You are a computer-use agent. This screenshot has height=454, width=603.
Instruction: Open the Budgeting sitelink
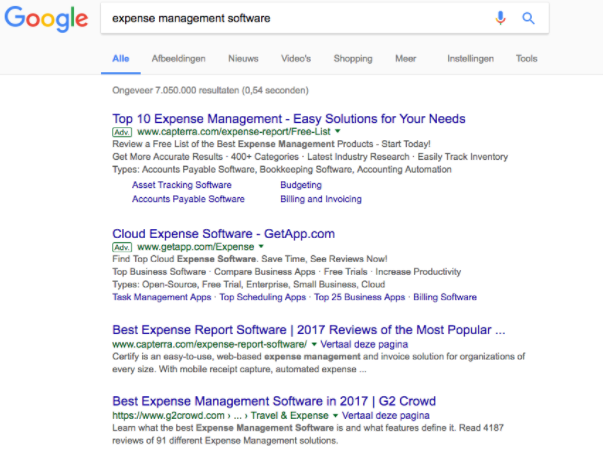pos(301,185)
